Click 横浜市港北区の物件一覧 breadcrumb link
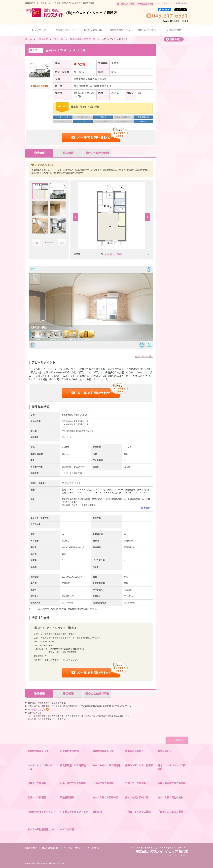Screen dimensions: 213x868 pyautogui.click(x=83, y=39)
